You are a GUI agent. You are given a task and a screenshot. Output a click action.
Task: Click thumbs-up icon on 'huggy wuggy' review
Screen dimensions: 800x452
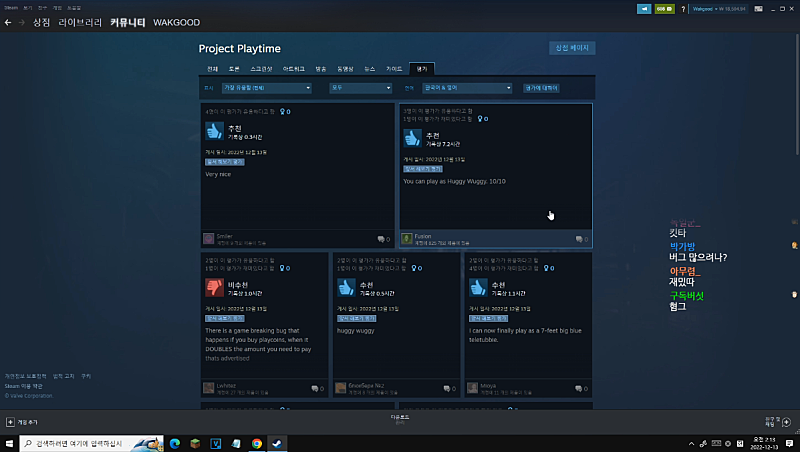[x=346, y=288]
